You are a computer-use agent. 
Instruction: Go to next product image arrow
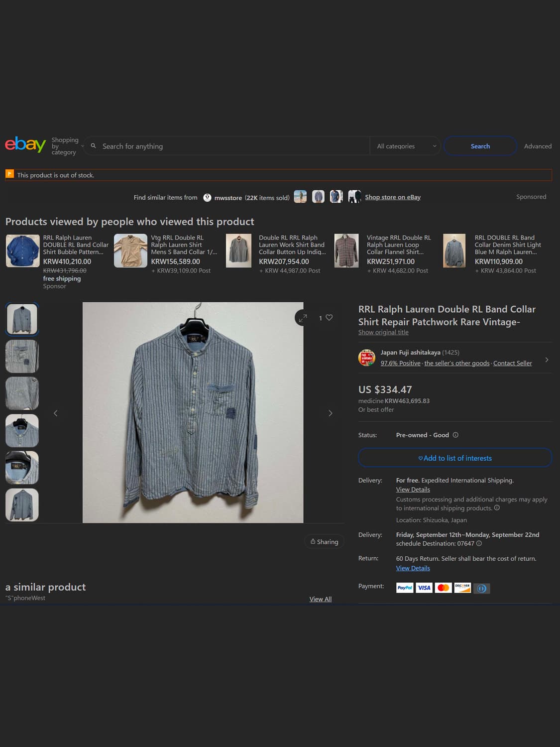[330, 413]
